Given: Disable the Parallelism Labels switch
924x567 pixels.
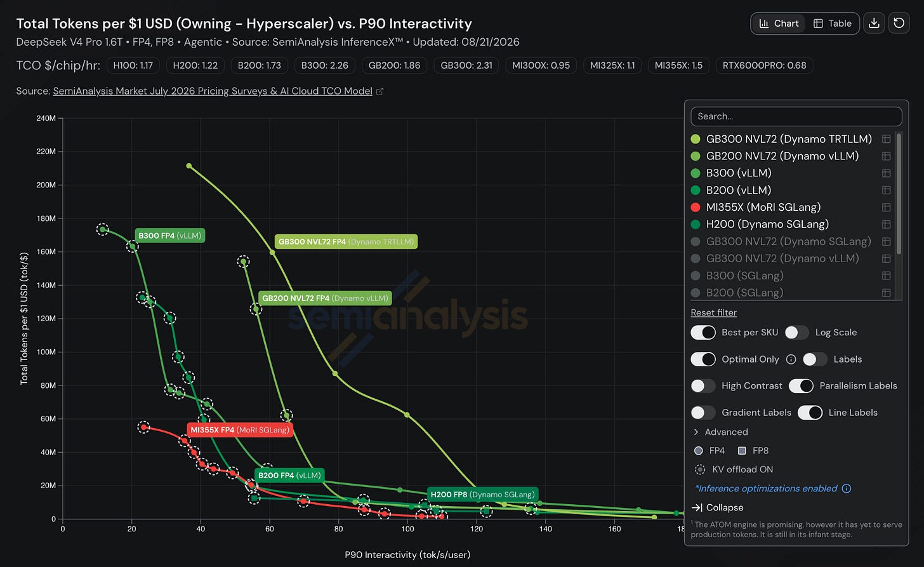Looking at the screenshot, I should (x=801, y=386).
